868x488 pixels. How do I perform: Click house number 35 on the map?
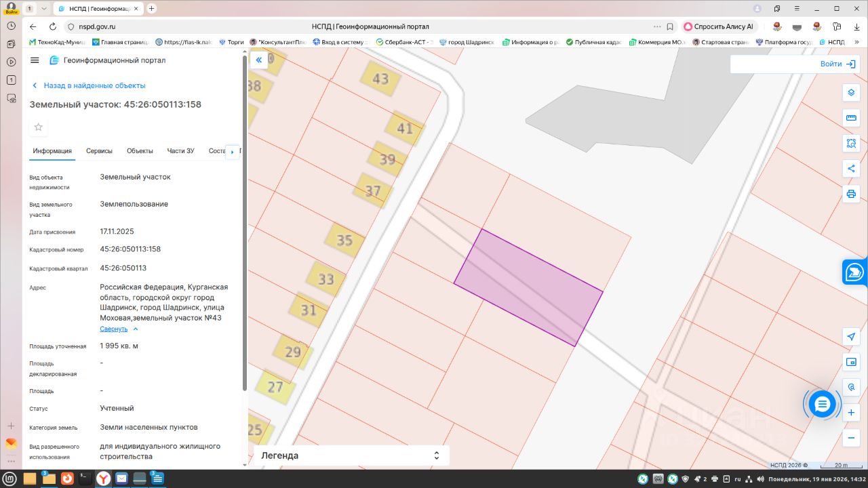[344, 240]
